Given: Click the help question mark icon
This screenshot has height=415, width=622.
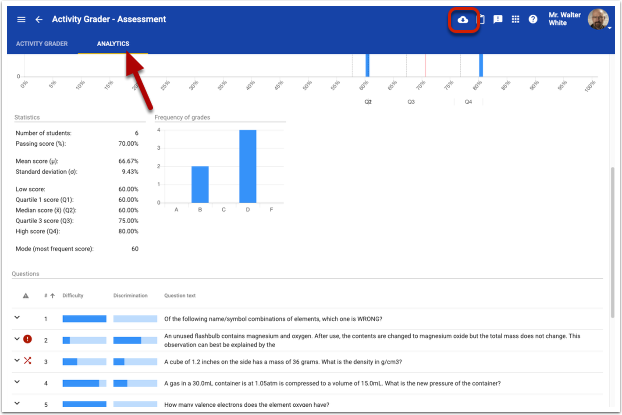Looking at the screenshot, I should coord(533,19).
